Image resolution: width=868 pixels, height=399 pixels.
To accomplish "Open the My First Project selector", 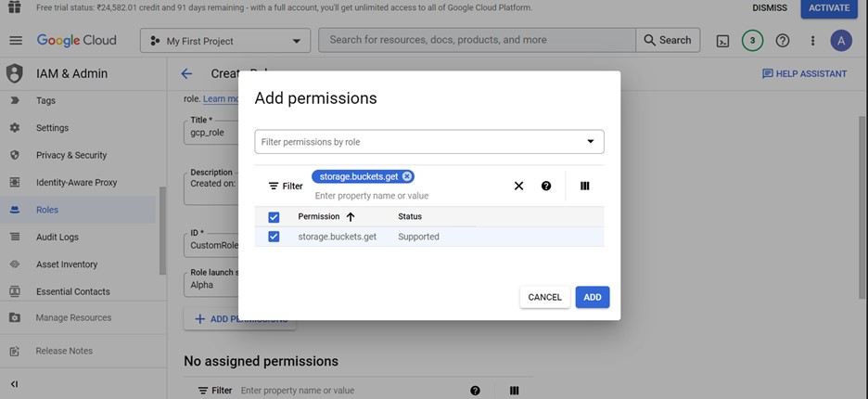I will click(225, 41).
